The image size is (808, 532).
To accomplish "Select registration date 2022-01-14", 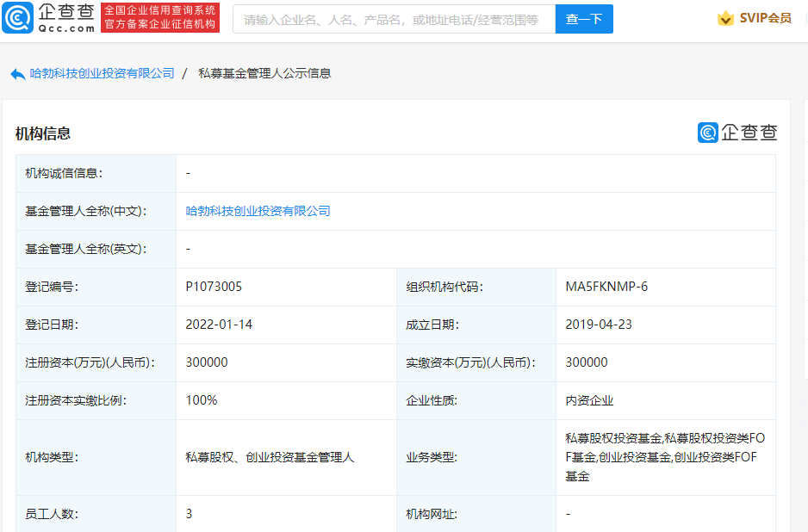I will click(x=219, y=325).
